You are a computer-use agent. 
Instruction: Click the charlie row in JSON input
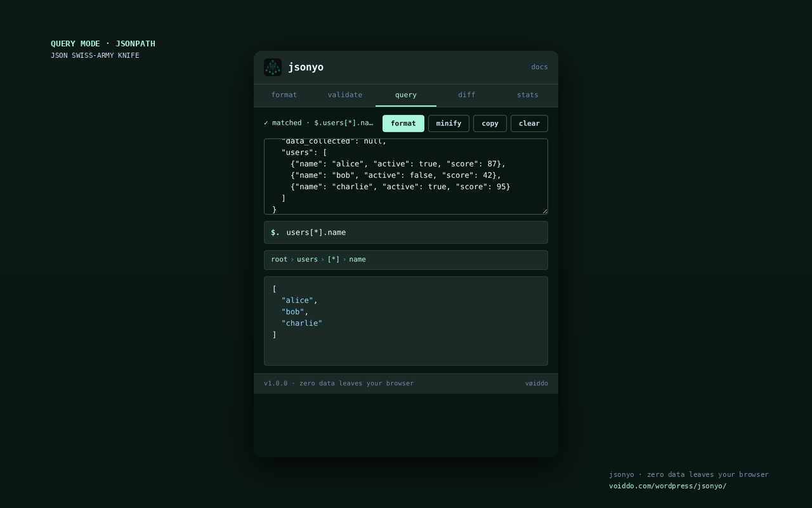[400, 187]
